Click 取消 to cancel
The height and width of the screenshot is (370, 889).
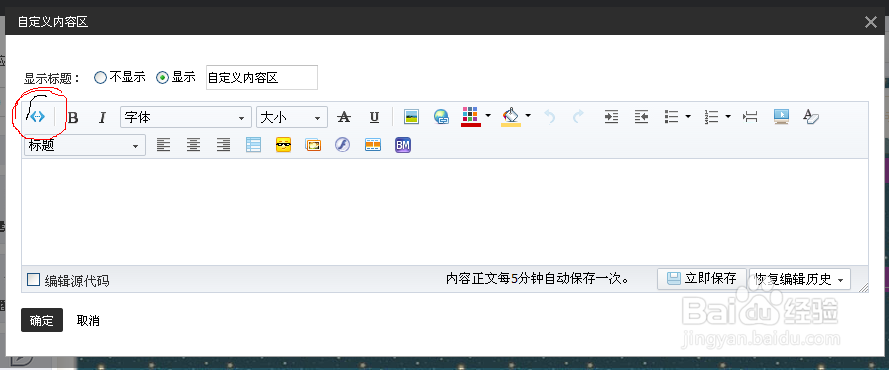(x=88, y=321)
